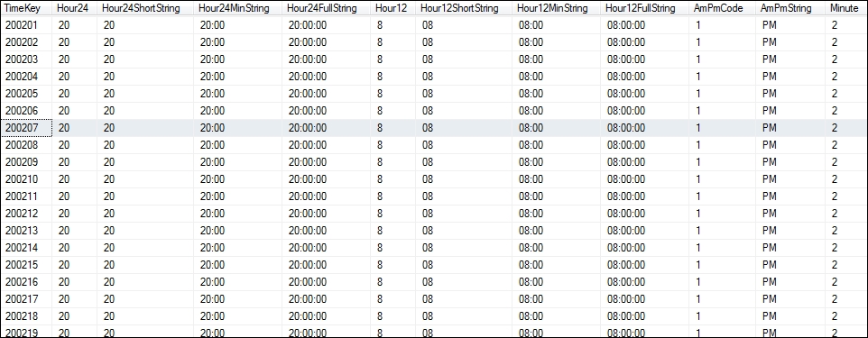Click Hour24FullString cell in row 200210
This screenshot has width=868, height=338.
pos(326,179)
